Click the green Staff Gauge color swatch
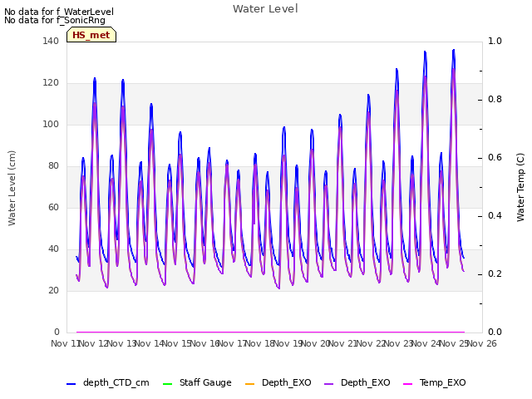This screenshot has height=399, width=532. 167,384
